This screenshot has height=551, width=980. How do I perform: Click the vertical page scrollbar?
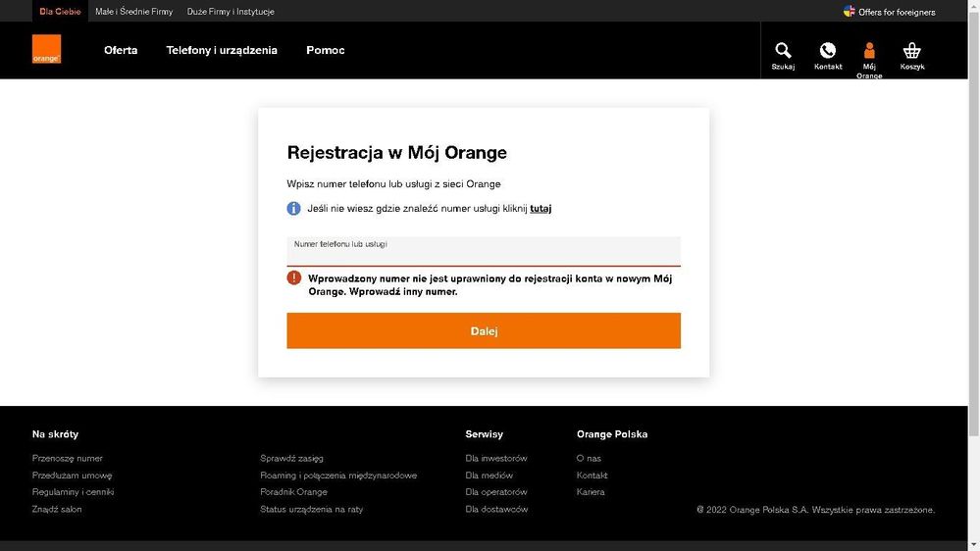click(x=973, y=275)
